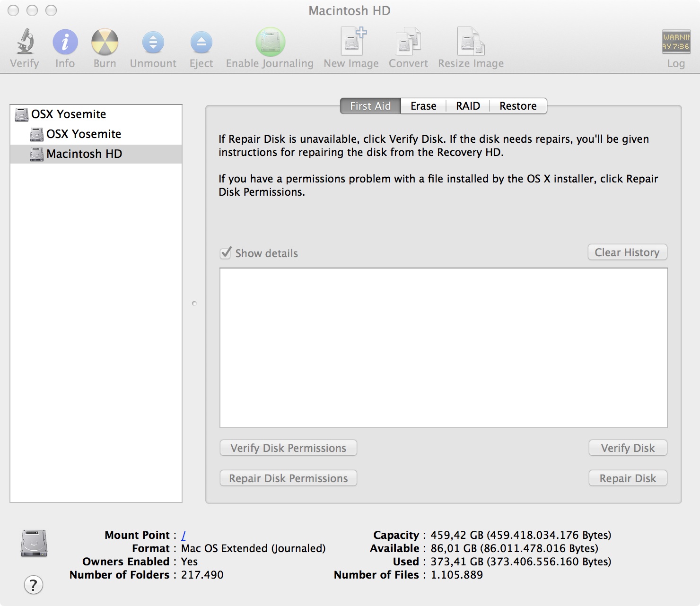Screen dimensions: 700x606
Task: Click the Format value Mac OS Extended (Journaled)
Action: (254, 548)
